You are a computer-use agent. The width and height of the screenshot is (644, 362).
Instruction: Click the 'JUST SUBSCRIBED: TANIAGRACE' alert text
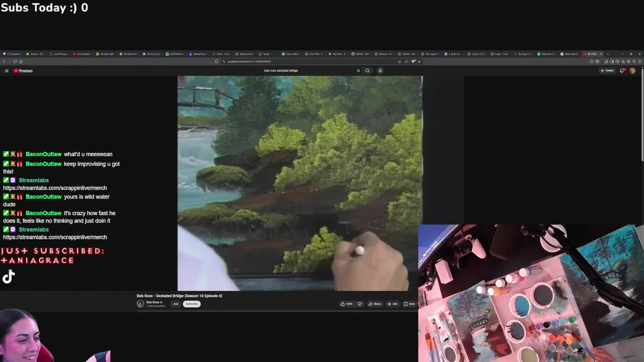(52, 255)
